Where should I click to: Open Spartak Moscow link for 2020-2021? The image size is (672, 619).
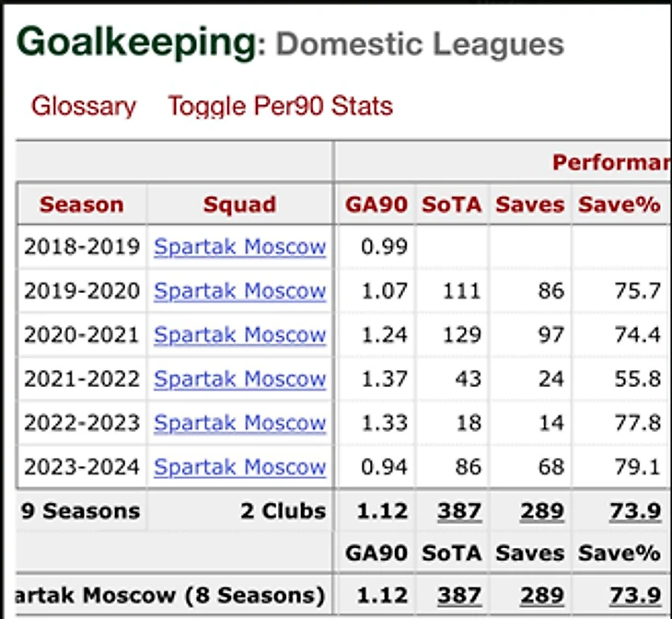(239, 335)
